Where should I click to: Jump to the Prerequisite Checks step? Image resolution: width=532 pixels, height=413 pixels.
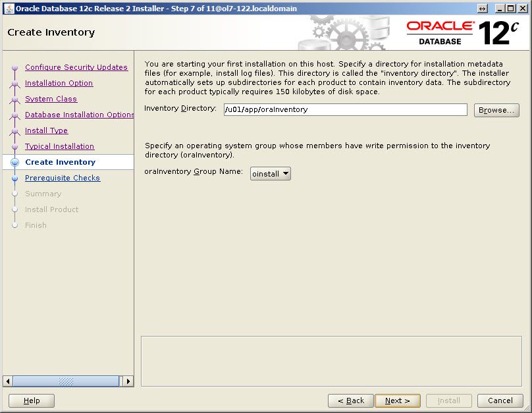click(x=63, y=178)
